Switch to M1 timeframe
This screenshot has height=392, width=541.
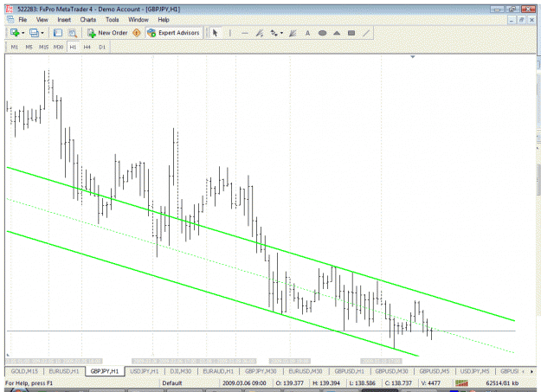tap(15, 47)
